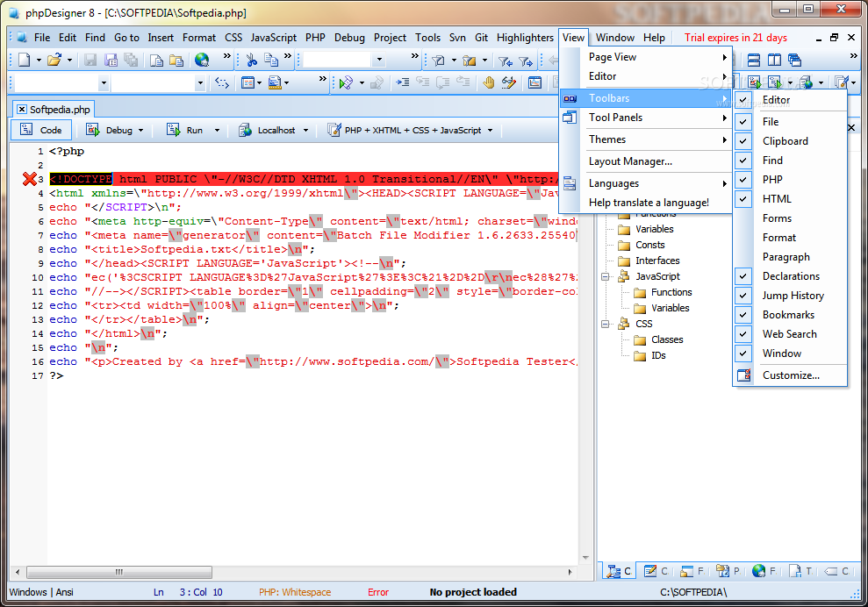Image resolution: width=868 pixels, height=607 pixels.
Task: Uncheck the Jump History toolbar
Action: 791,296
